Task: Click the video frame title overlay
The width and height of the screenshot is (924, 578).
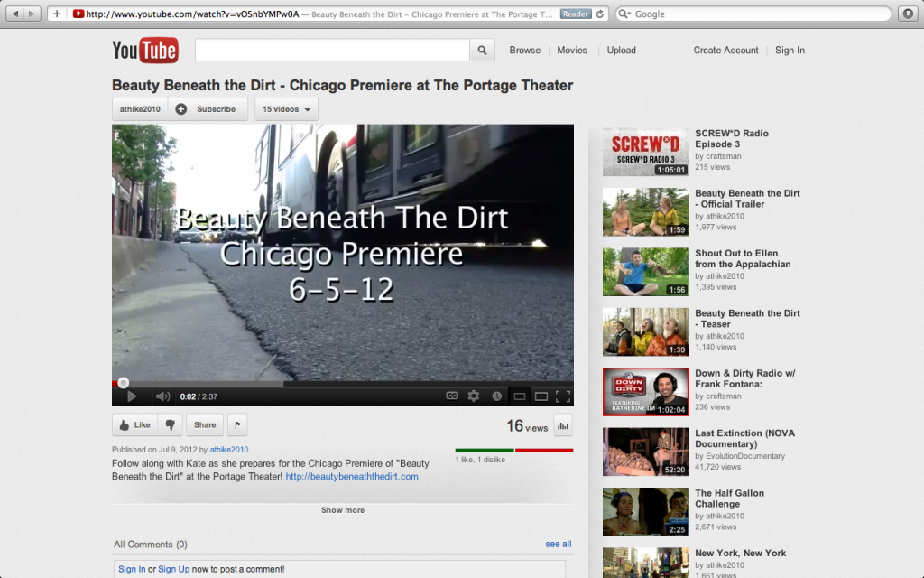Action: [x=342, y=254]
